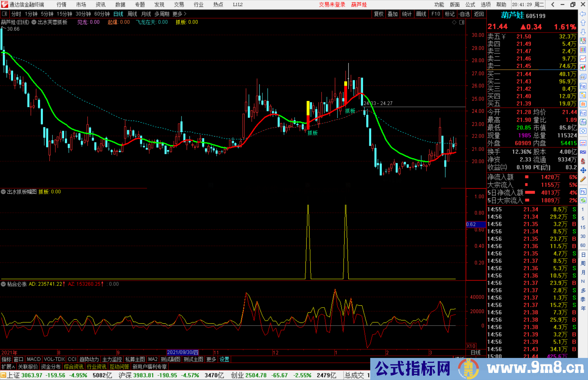Toggle the 粘合必涨 indicator round button
588x380 pixels.
[3, 284]
